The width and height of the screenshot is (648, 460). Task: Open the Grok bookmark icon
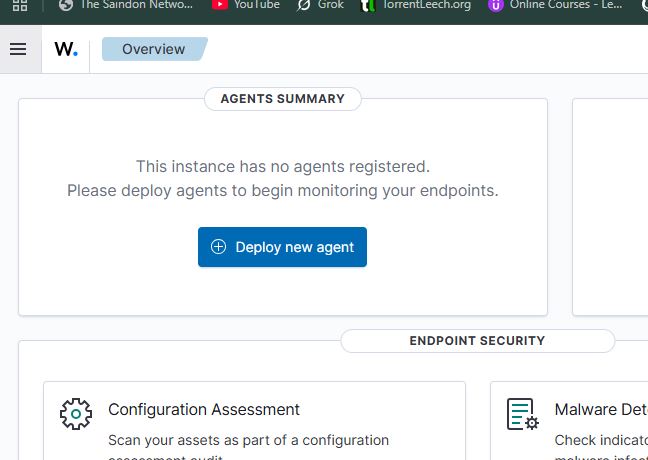tap(304, 5)
